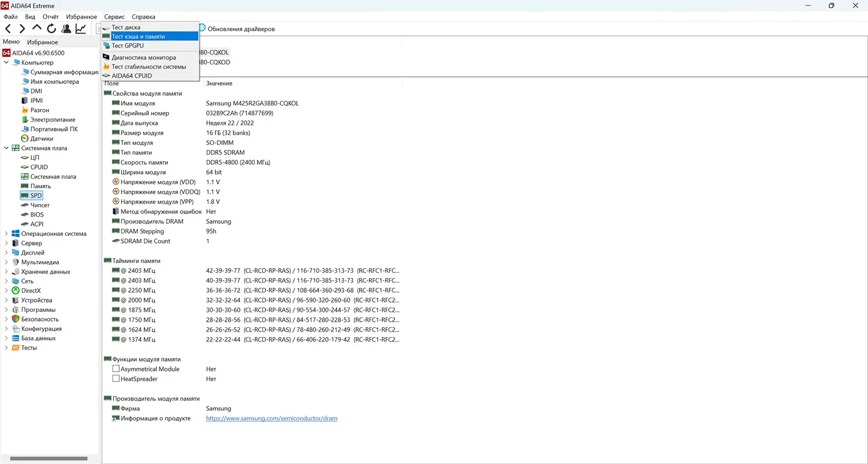
Task: Open the CPUID tree item
Action: pyautogui.click(x=39, y=167)
